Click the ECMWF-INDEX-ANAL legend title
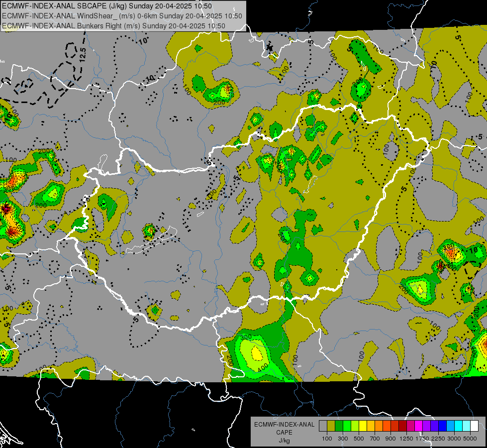Viewport: 487px width, 448px height. (284, 425)
